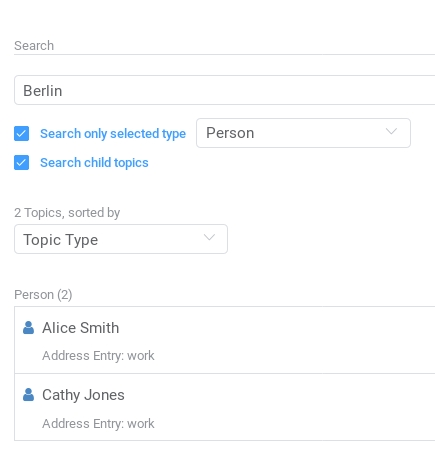
Task: Uncheck the Search child topics checkbox
Action: point(21,163)
